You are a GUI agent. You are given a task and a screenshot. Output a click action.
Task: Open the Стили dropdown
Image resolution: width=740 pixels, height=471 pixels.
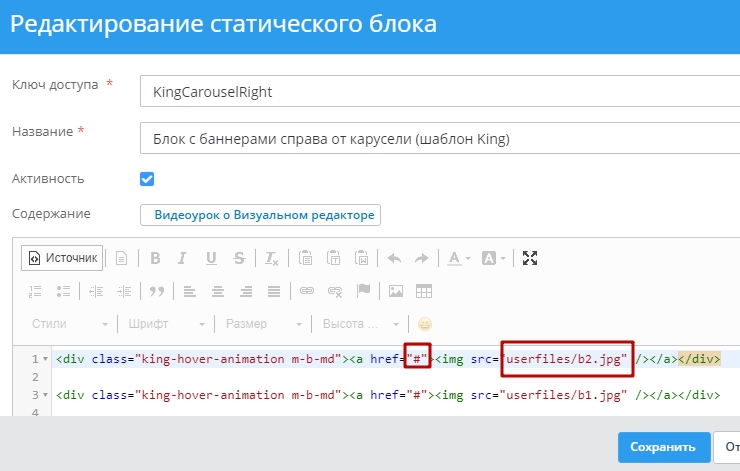click(70, 324)
